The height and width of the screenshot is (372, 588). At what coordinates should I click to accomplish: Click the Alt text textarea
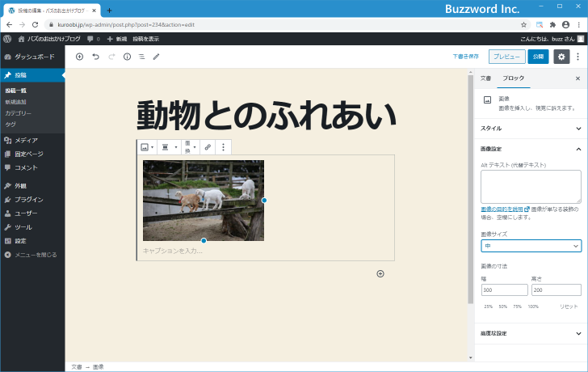point(531,187)
